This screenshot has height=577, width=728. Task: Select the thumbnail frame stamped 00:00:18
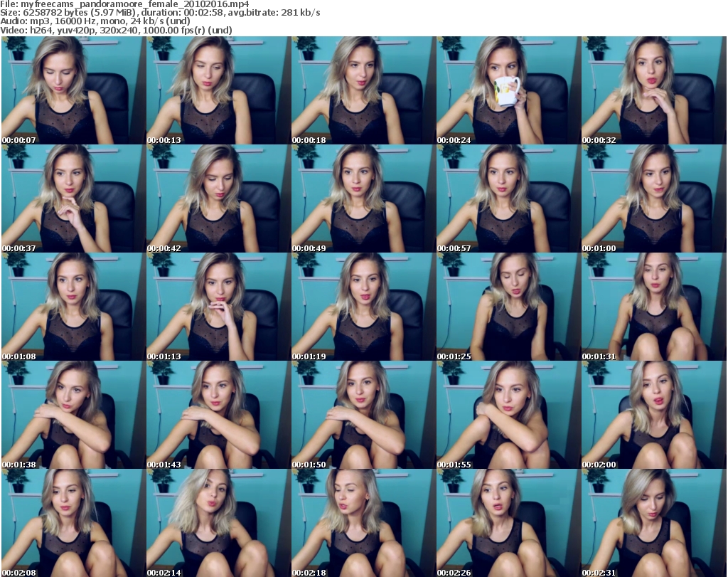[x=363, y=90]
